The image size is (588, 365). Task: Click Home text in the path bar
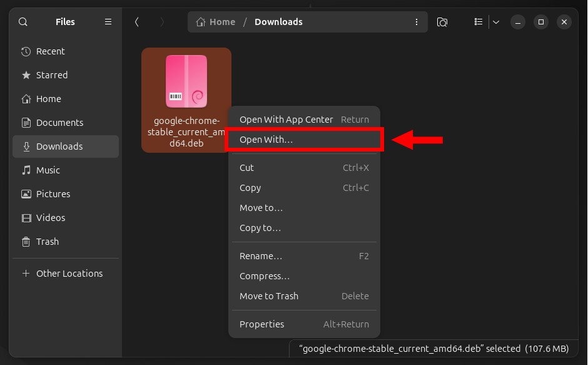[222, 22]
